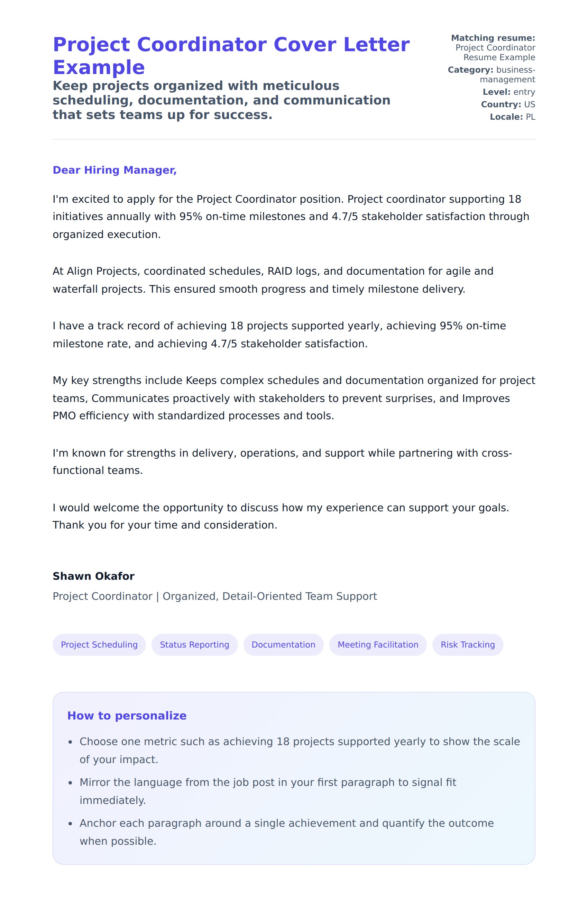
Task: Open the Project Coordinator Resume Example link
Action: pos(495,53)
